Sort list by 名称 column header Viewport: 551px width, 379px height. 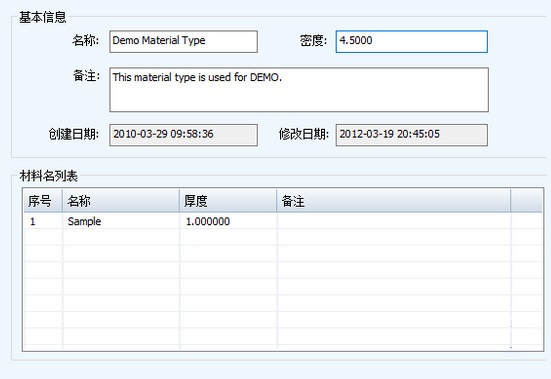(x=121, y=201)
